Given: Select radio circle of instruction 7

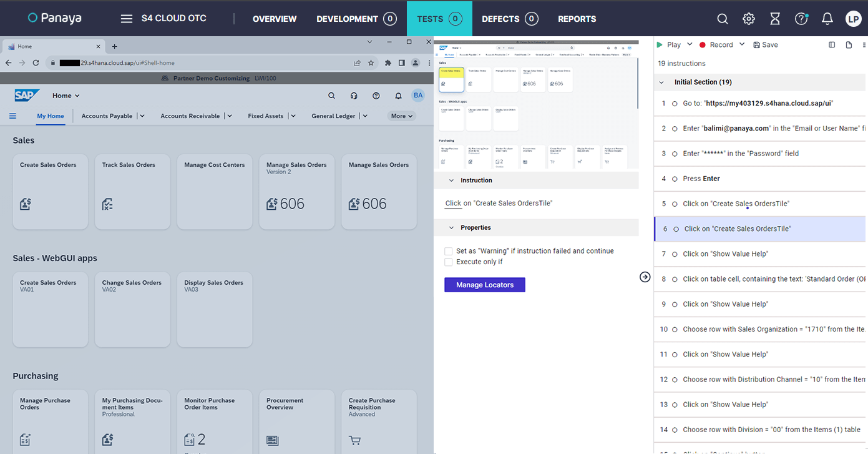Looking at the screenshot, I should pyautogui.click(x=675, y=254).
